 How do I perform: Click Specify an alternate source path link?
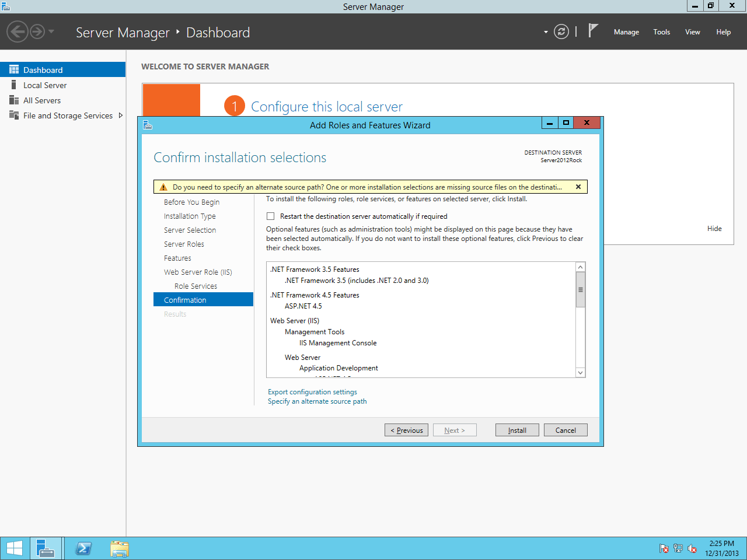[x=317, y=401]
